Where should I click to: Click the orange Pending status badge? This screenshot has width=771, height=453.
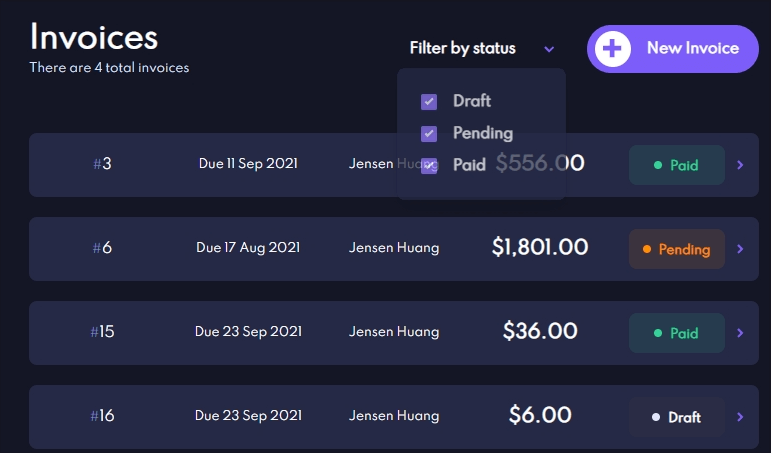click(676, 249)
